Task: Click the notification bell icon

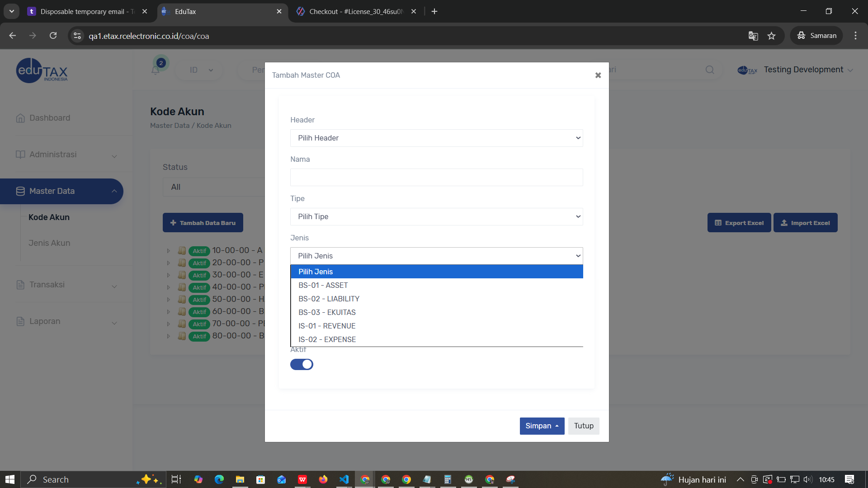Action: 155,70
